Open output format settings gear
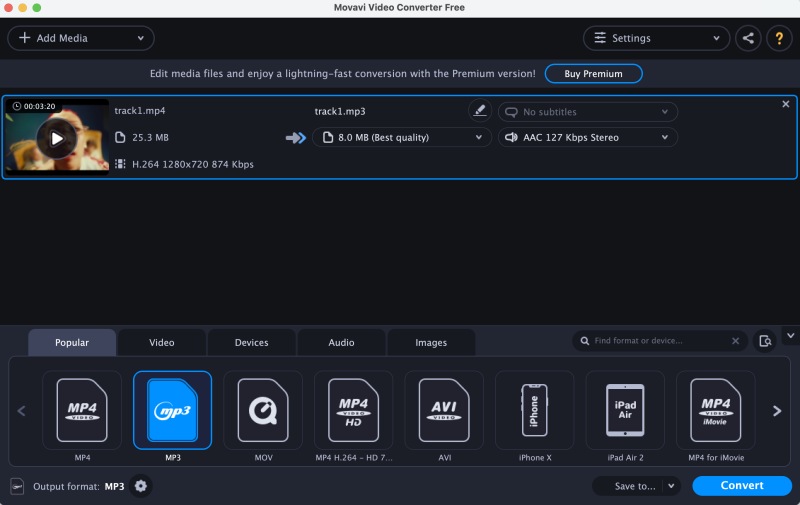The height and width of the screenshot is (505, 800). (x=141, y=486)
